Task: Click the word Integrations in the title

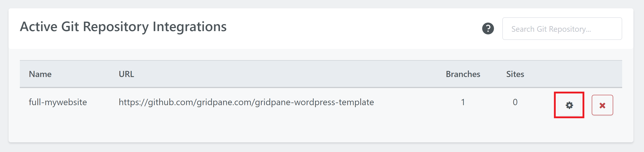Action: point(190,27)
